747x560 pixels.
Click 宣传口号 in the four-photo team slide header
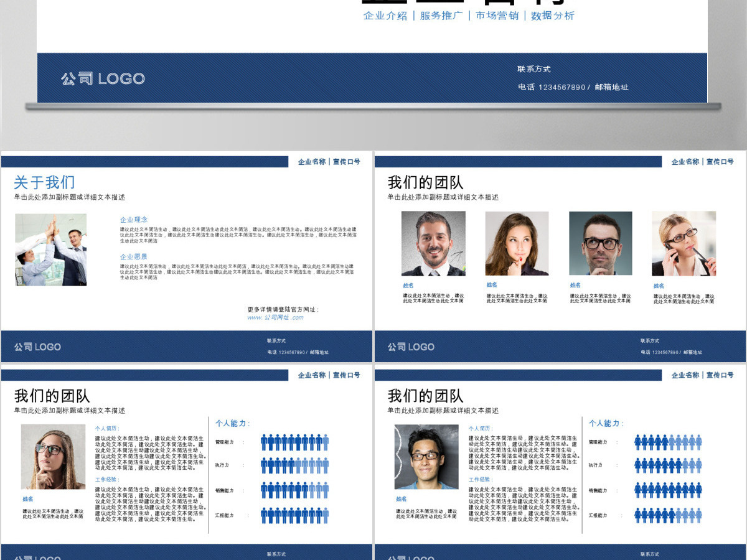720,162
